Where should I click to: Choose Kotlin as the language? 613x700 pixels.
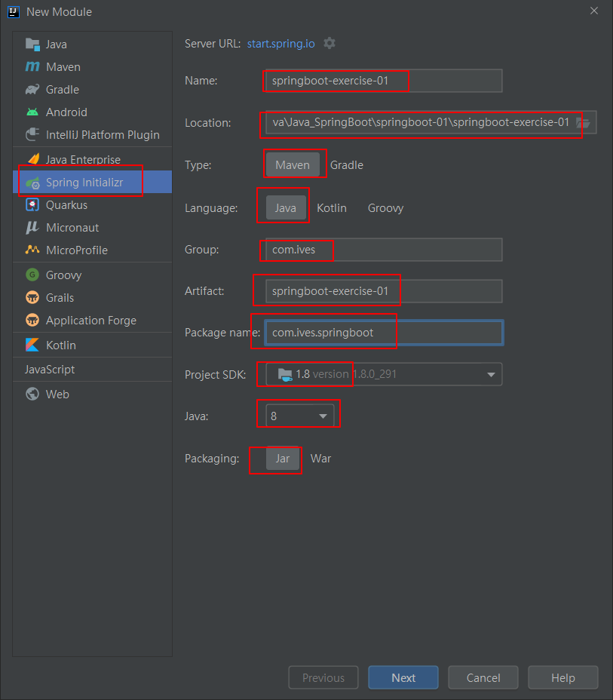tap(332, 208)
